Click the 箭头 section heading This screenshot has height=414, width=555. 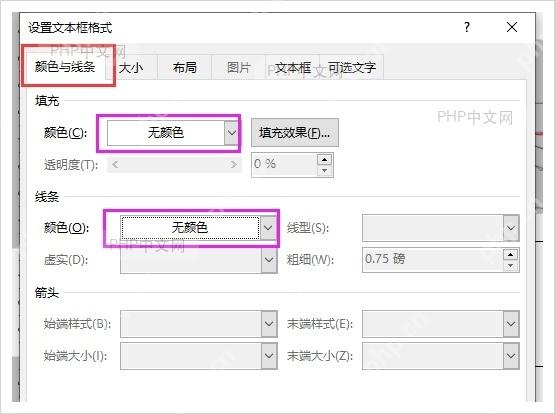(x=47, y=293)
